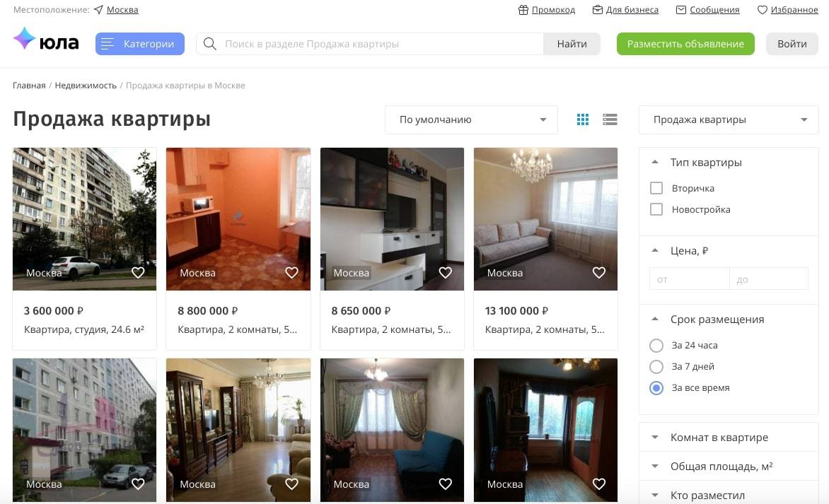Favorite the 8 800 000 ₽ apartment listing
829x504 pixels.
292,273
